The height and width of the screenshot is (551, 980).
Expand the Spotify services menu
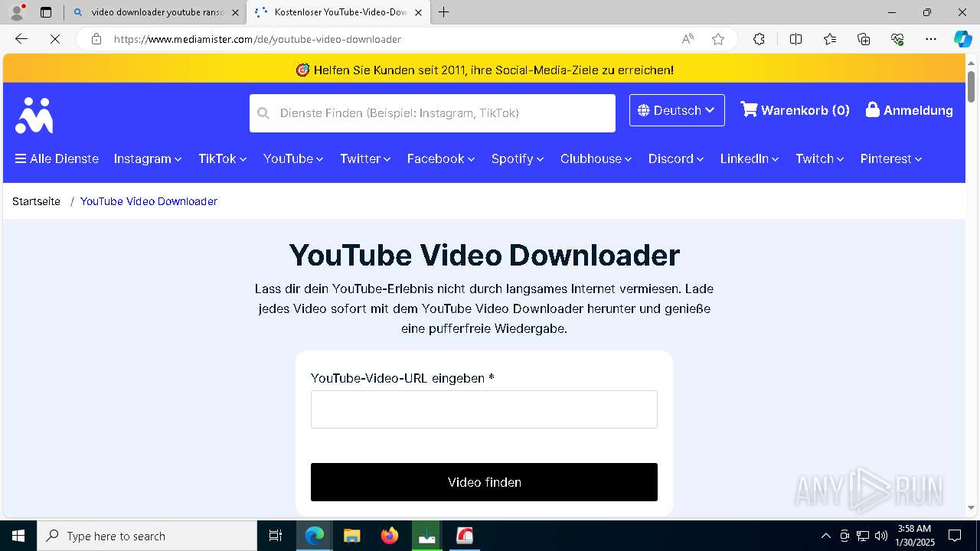click(x=518, y=158)
